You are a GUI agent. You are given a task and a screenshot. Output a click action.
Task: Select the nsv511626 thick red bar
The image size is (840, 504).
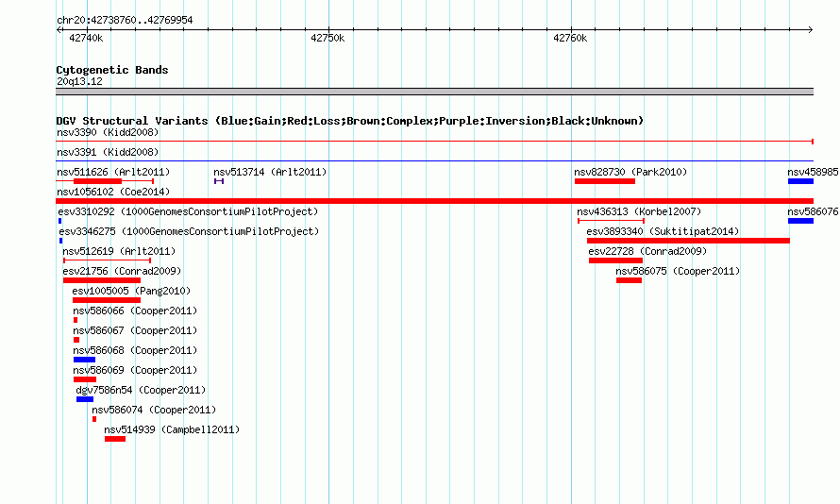coord(97,181)
